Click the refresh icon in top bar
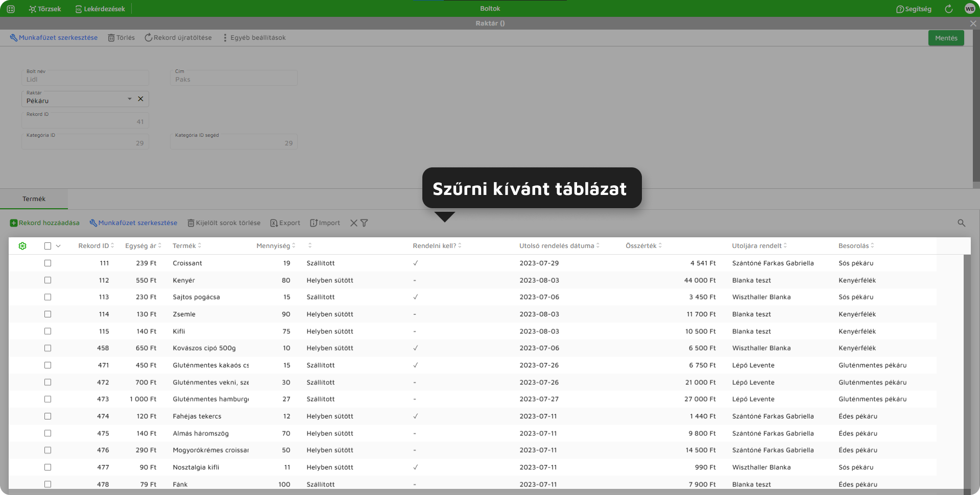 pyautogui.click(x=948, y=9)
